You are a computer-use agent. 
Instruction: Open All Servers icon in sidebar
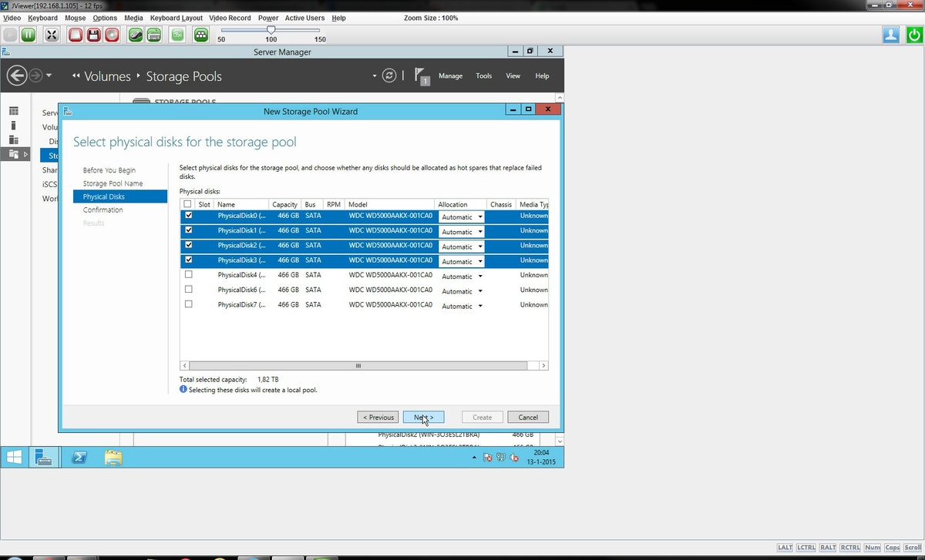pyautogui.click(x=14, y=139)
